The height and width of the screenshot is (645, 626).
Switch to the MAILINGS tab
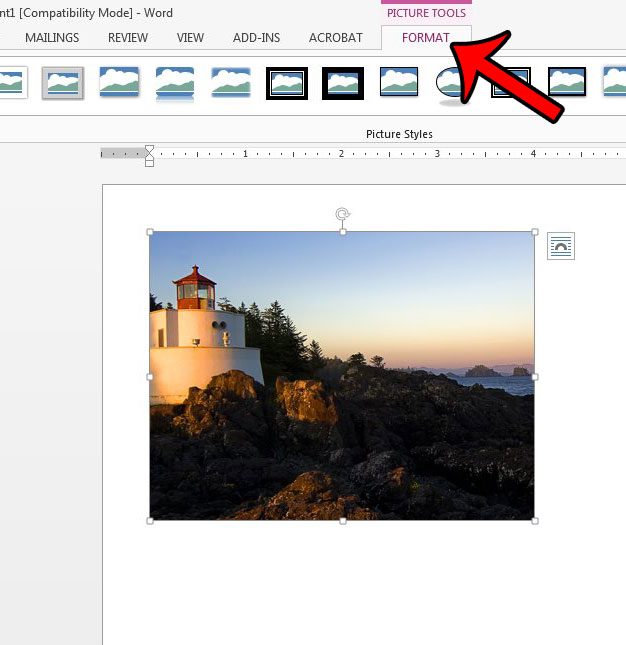52,38
